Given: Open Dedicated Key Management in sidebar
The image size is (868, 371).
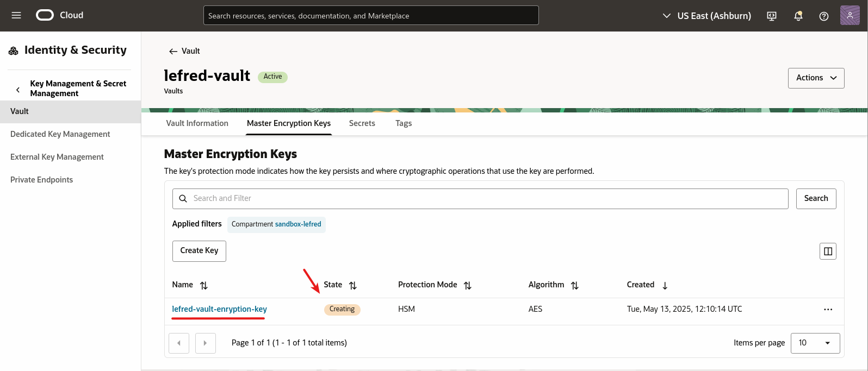Looking at the screenshot, I should pos(70,134).
